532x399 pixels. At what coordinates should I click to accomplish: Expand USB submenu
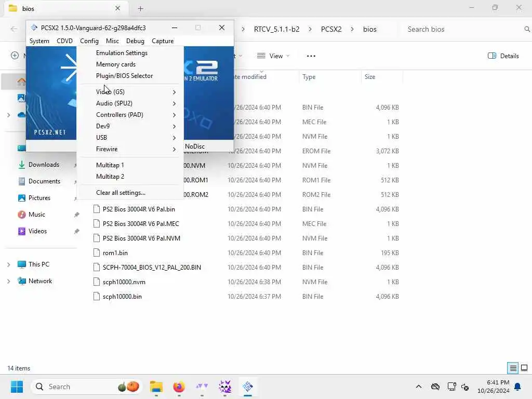(130, 138)
